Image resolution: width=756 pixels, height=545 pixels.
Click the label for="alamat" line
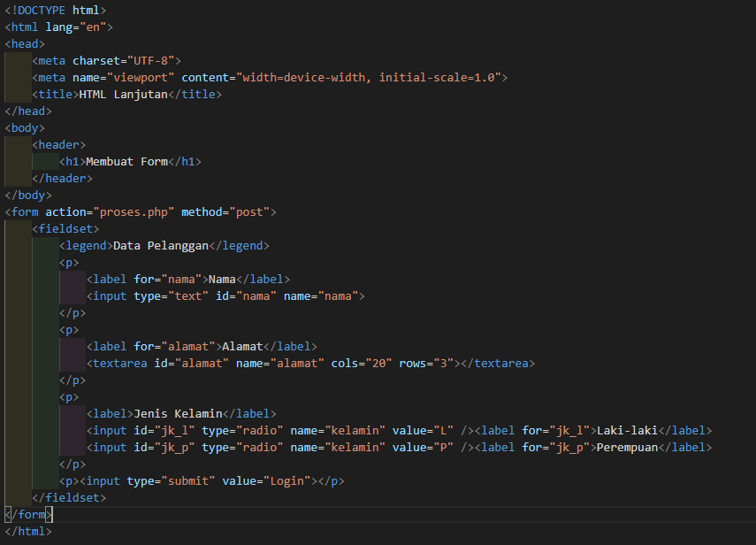click(x=202, y=346)
